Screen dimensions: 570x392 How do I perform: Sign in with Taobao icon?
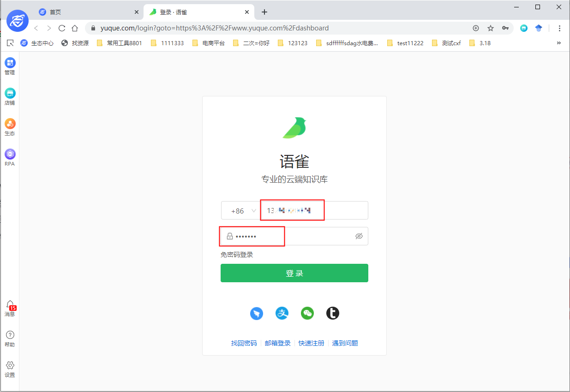coord(333,313)
